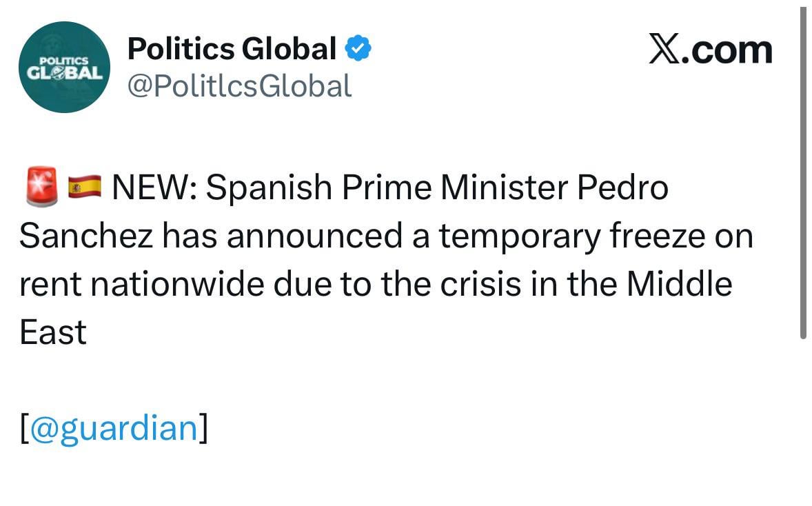This screenshot has width=812, height=506.
Task: Click the word "freeze" in the tweet
Action: click(x=658, y=236)
